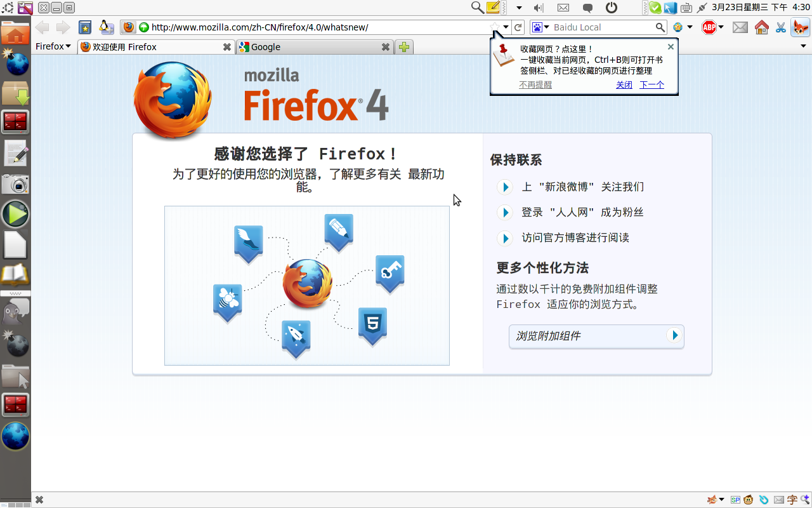Open the camera screenshot dock icon
This screenshot has height=508, width=812.
15,184
